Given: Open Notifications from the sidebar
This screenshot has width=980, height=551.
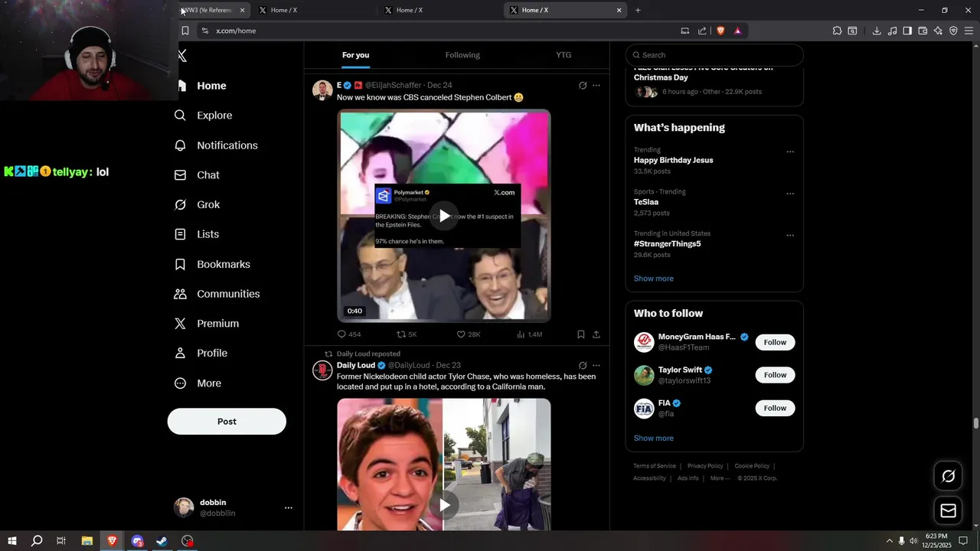Looking at the screenshot, I should point(217,145).
